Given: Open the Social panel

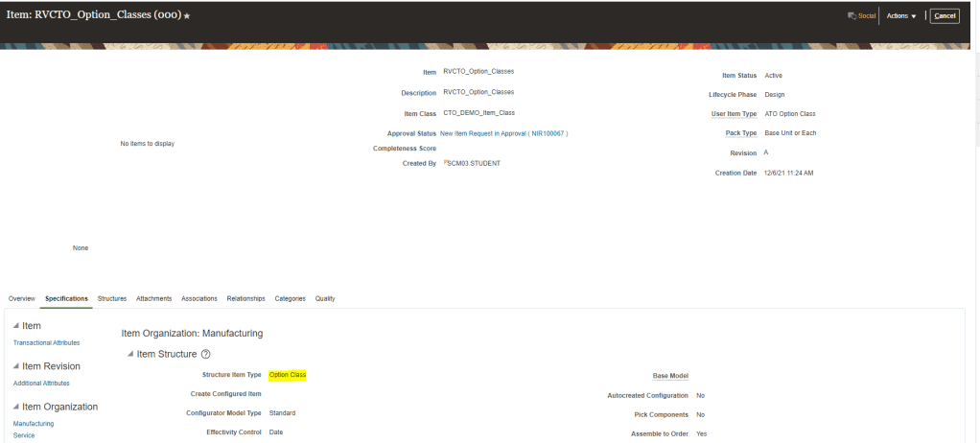Looking at the screenshot, I should coord(862,16).
